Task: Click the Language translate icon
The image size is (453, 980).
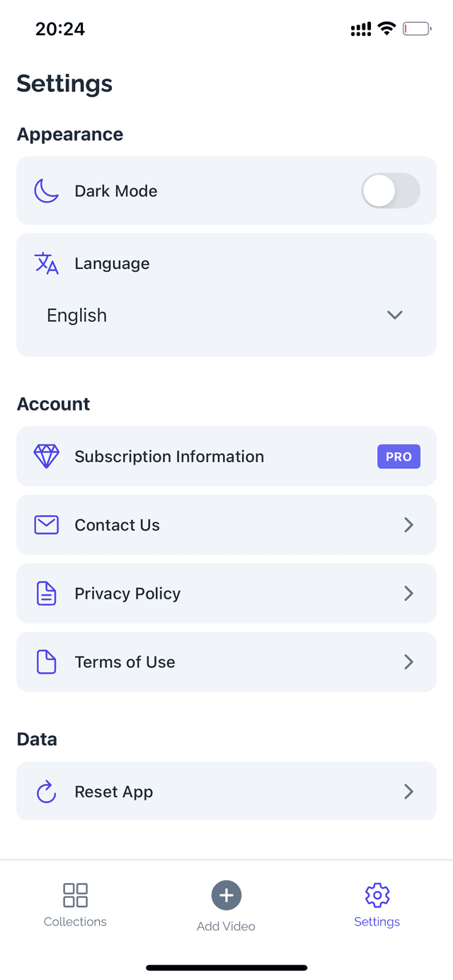Action: 47,263
